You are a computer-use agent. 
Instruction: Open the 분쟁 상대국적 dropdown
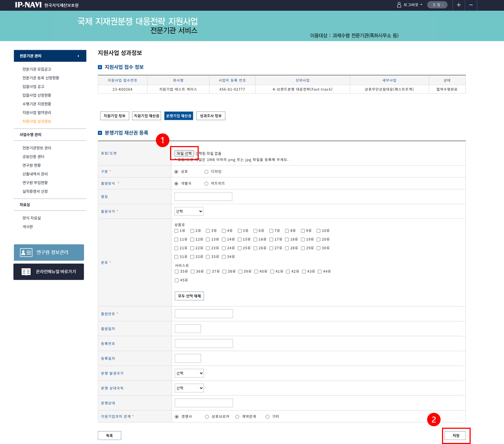[189, 388]
